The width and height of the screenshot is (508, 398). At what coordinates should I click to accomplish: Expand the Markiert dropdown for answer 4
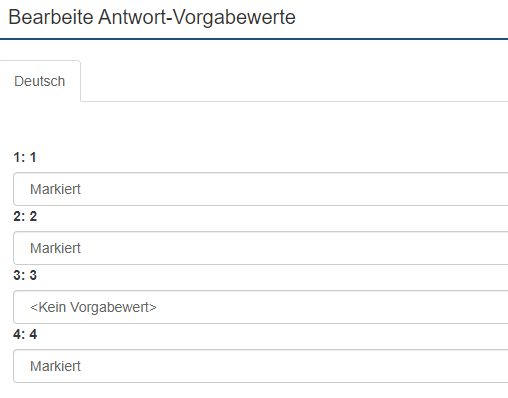[261, 366]
